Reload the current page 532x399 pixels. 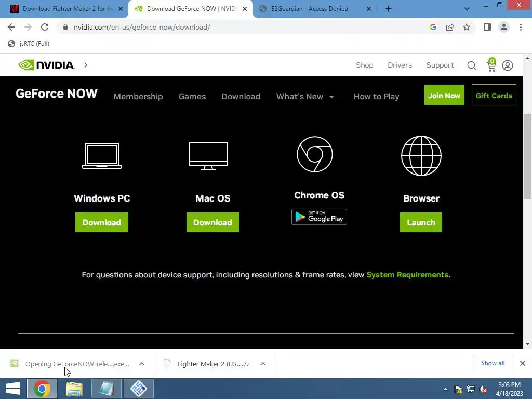45,27
